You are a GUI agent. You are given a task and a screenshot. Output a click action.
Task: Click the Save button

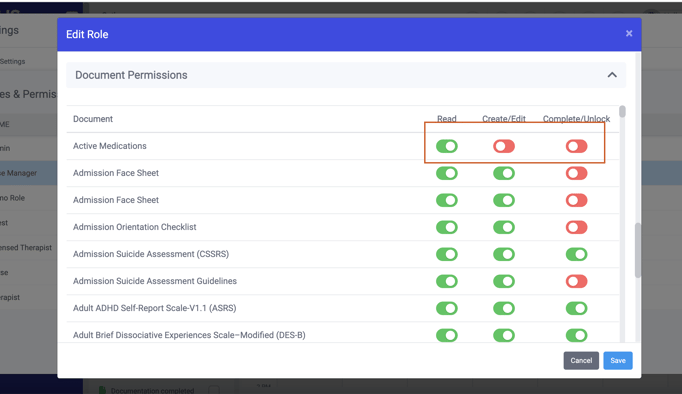click(618, 361)
